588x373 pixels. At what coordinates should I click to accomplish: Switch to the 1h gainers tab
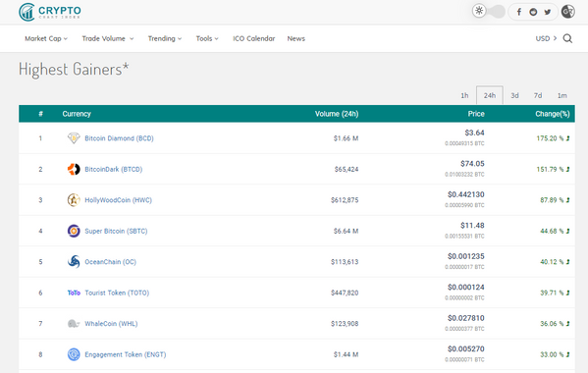click(464, 95)
